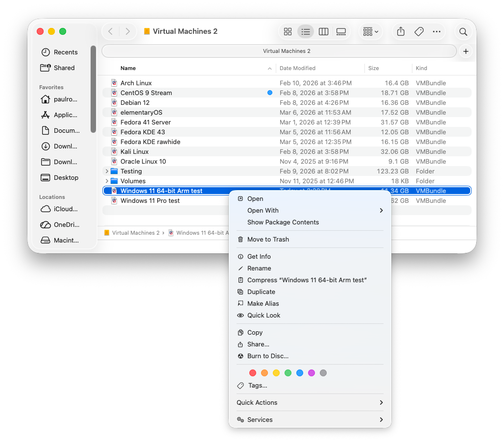Expand the Services submenu
The width and height of the screenshot is (504, 441).
tap(310, 419)
